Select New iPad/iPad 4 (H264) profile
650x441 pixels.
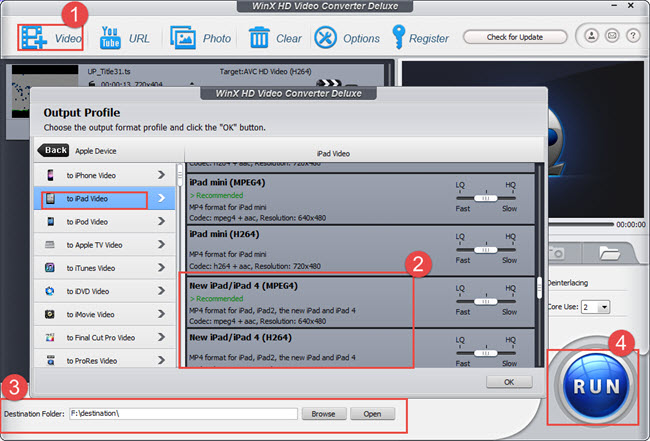[x=361, y=348]
